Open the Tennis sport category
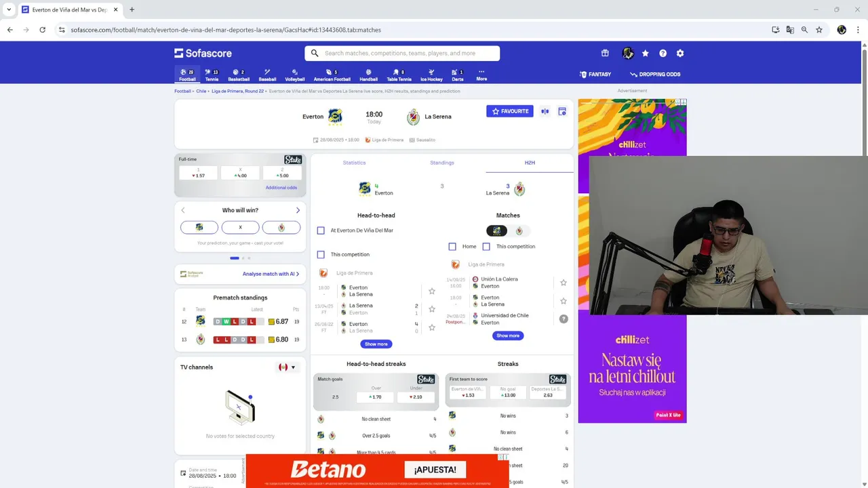 pyautogui.click(x=212, y=75)
